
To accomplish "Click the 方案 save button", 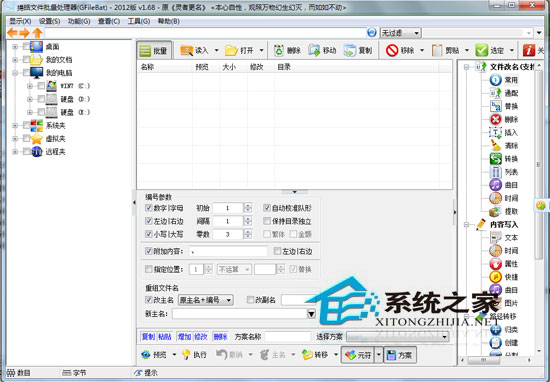I will 400,355.
